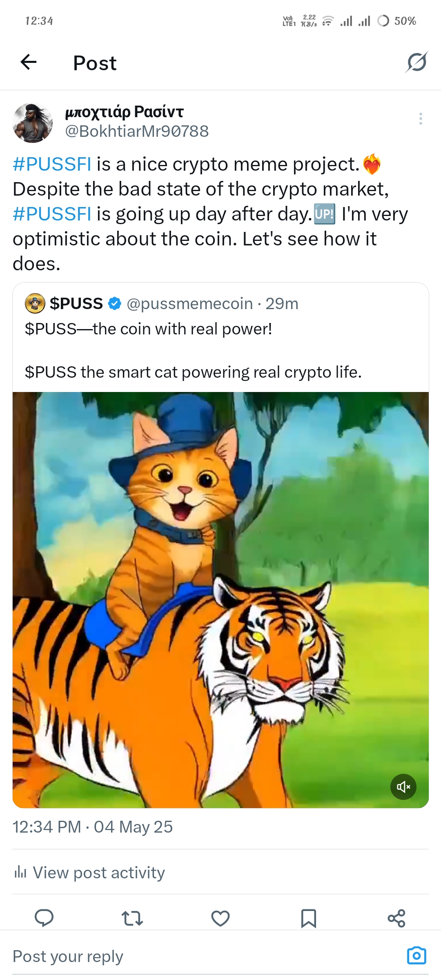Image resolution: width=441 pixels, height=980 pixels.
Task: Tap the back arrow beside Post
Action: coord(29,62)
